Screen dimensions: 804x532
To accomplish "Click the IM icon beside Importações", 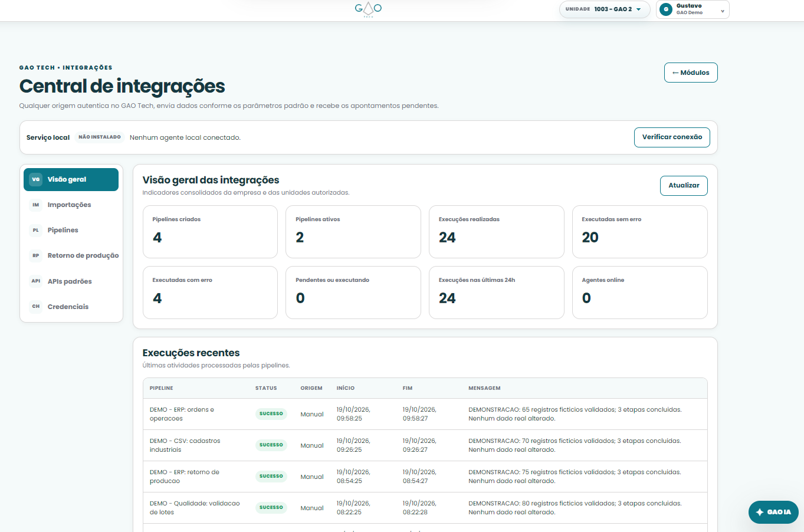I will [x=36, y=205].
